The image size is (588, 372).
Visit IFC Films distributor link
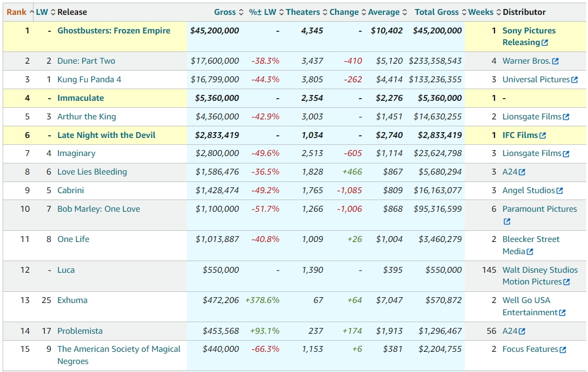coord(520,135)
